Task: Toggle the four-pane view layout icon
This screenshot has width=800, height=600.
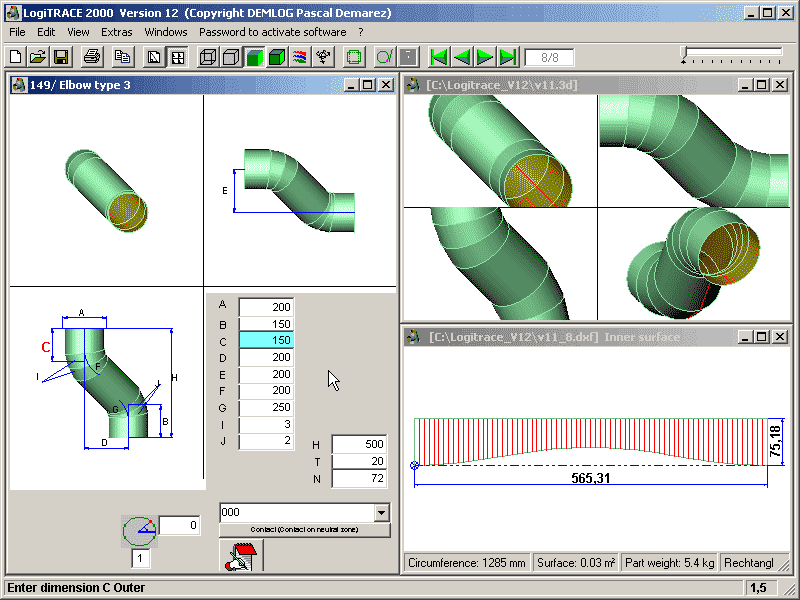Action: (178, 57)
